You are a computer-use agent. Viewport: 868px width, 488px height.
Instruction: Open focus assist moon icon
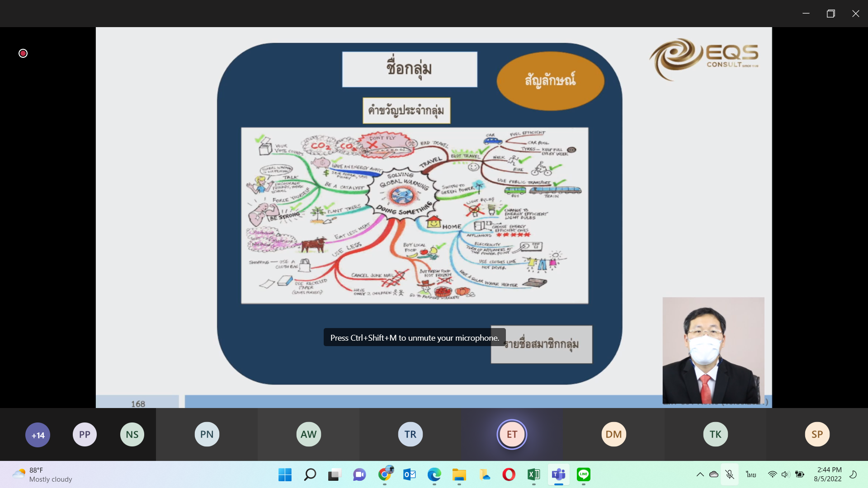[x=854, y=474]
